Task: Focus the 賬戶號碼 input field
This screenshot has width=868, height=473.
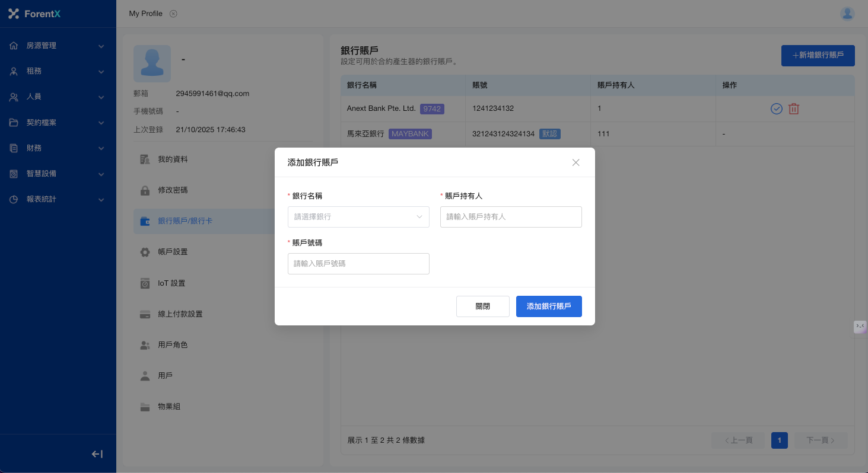Action: tap(358, 264)
